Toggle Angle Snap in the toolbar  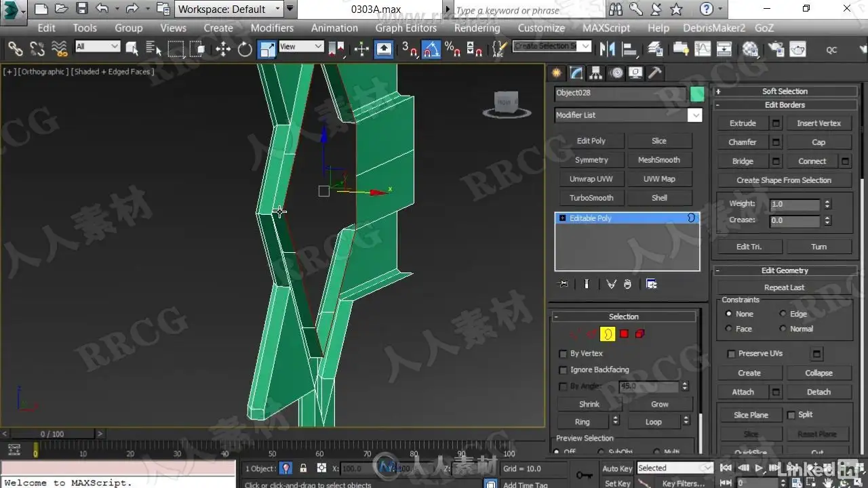[x=431, y=49]
